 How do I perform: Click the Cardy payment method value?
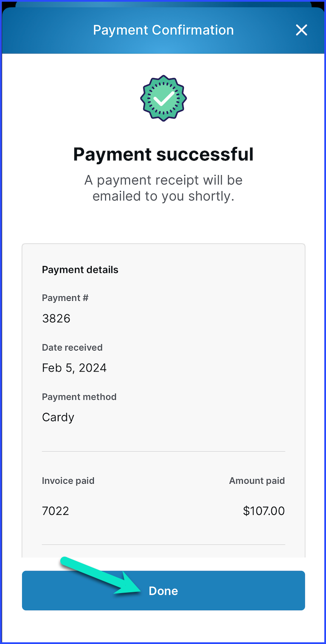click(x=58, y=417)
